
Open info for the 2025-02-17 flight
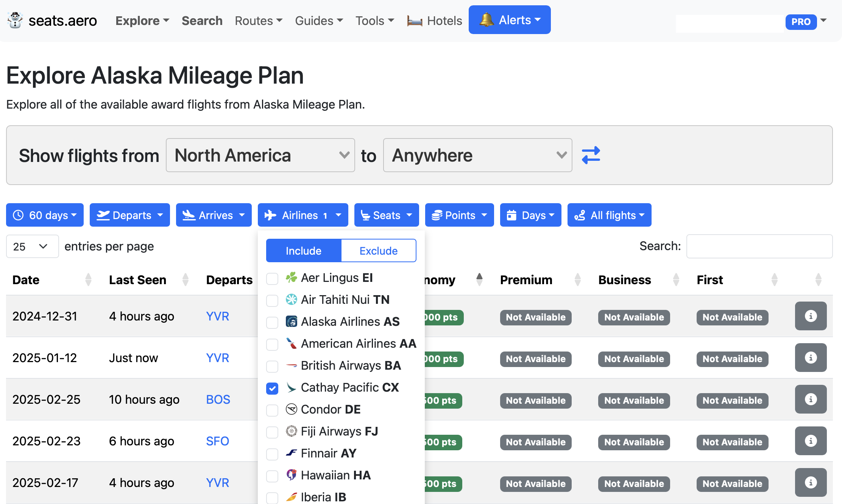click(811, 482)
